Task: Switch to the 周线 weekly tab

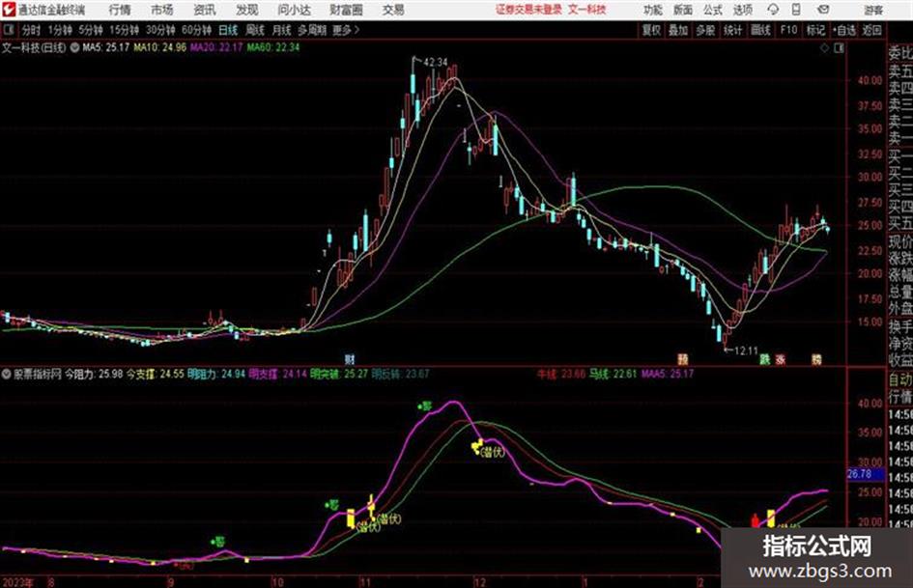Action: [x=255, y=30]
